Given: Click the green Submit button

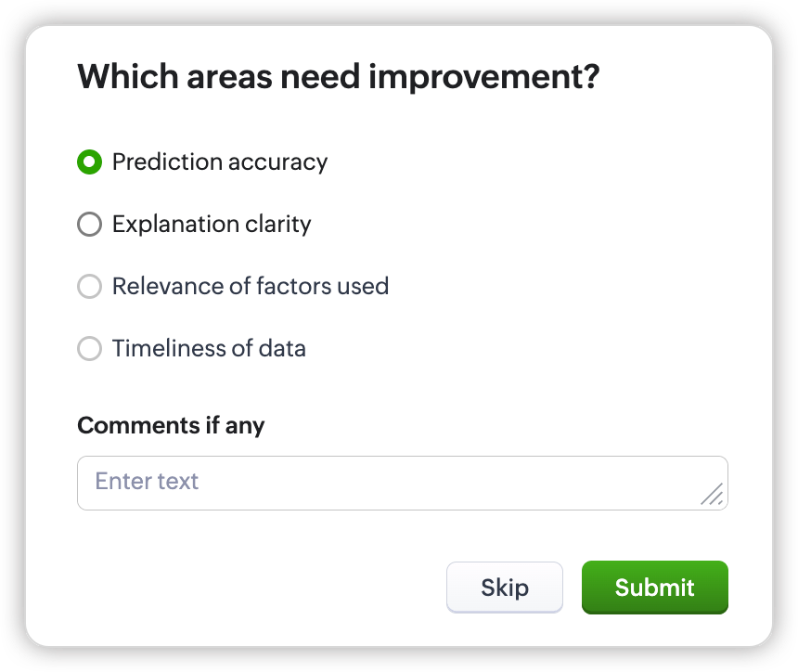Looking at the screenshot, I should coord(654,588).
